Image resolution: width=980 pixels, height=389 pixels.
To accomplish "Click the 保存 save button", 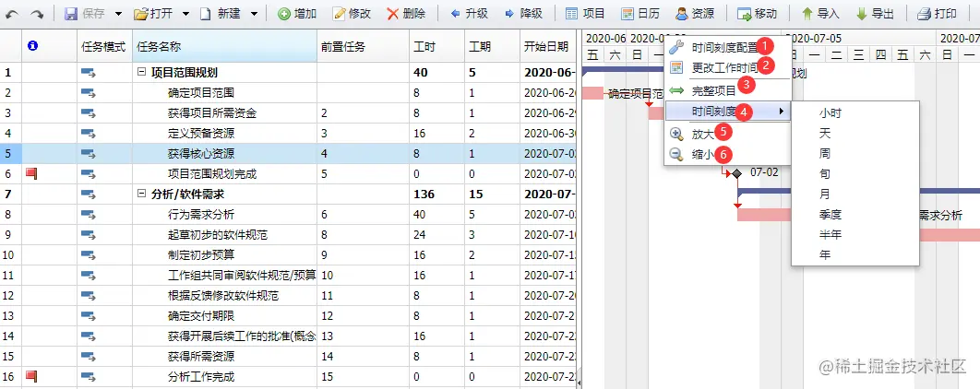I will [85, 13].
